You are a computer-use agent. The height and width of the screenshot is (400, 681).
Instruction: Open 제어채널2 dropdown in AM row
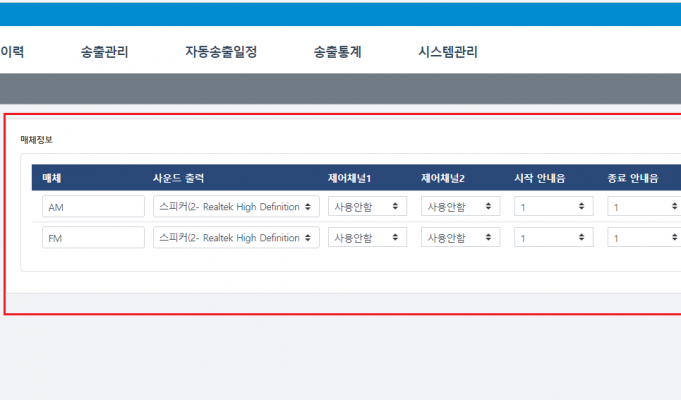[x=460, y=206]
